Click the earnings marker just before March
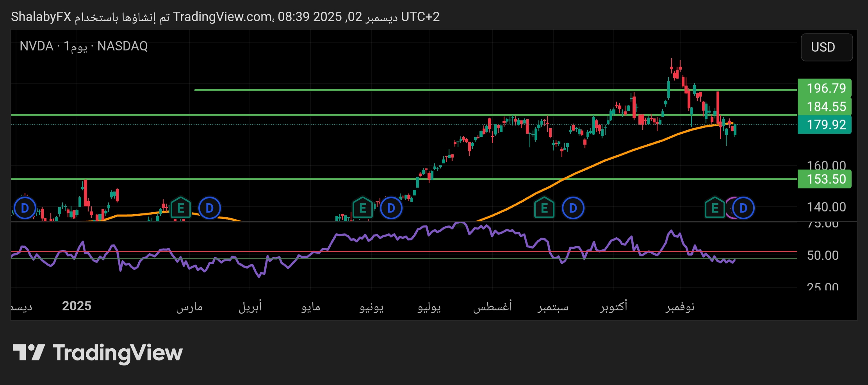The height and width of the screenshot is (385, 868). click(x=181, y=208)
